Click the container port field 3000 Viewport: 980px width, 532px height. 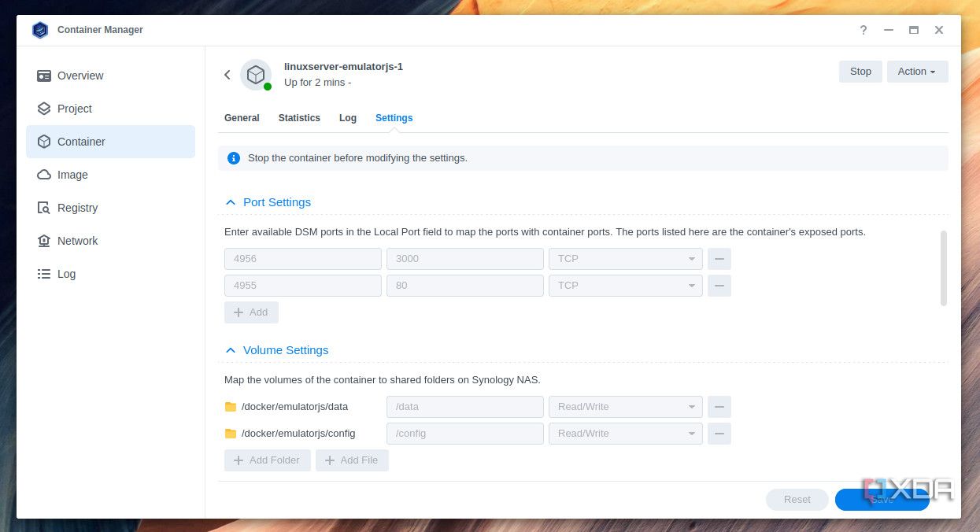click(x=465, y=259)
